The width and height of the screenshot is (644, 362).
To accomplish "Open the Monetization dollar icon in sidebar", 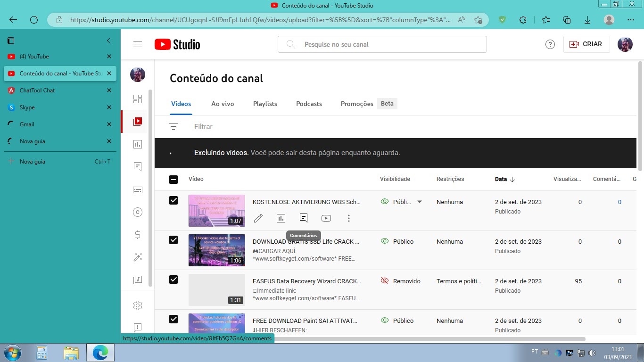I will (138, 235).
